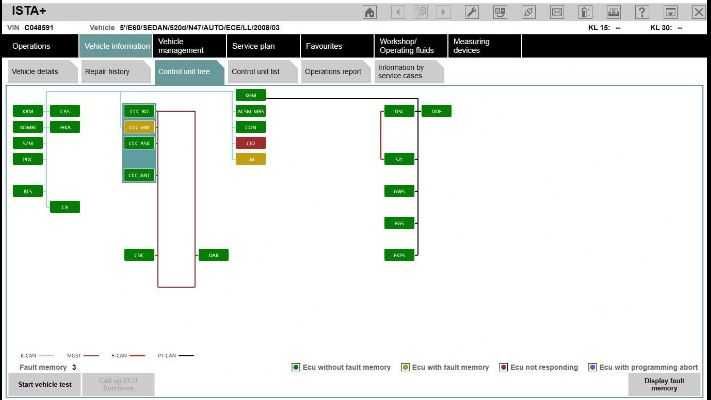Select the CCC ASK control unit box
Viewport: 711px width, 400px height.
click(139, 143)
